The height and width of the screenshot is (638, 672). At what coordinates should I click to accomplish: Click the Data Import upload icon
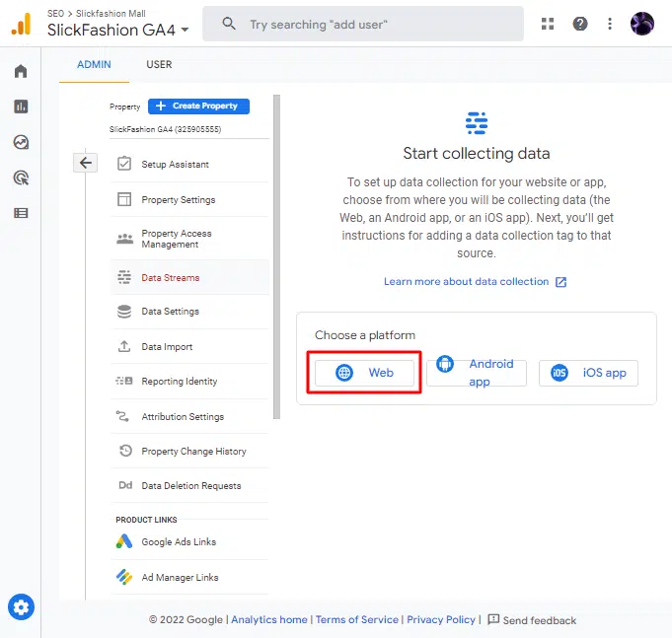(x=124, y=346)
